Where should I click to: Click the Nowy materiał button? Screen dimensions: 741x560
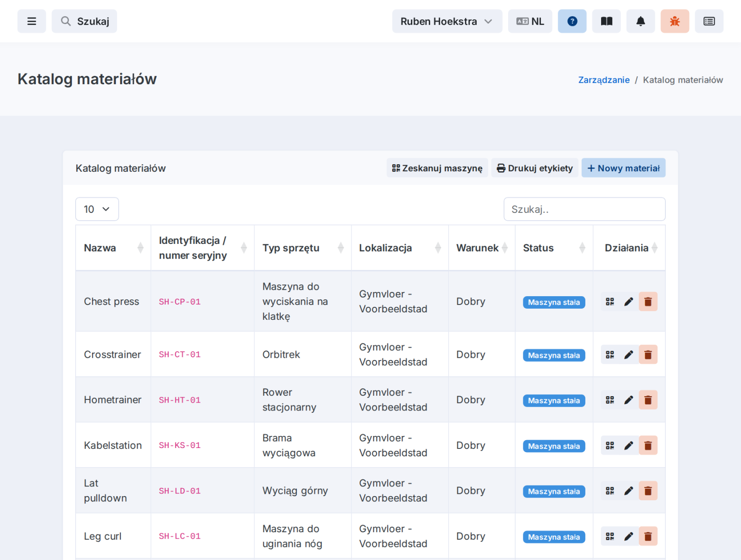click(x=623, y=168)
